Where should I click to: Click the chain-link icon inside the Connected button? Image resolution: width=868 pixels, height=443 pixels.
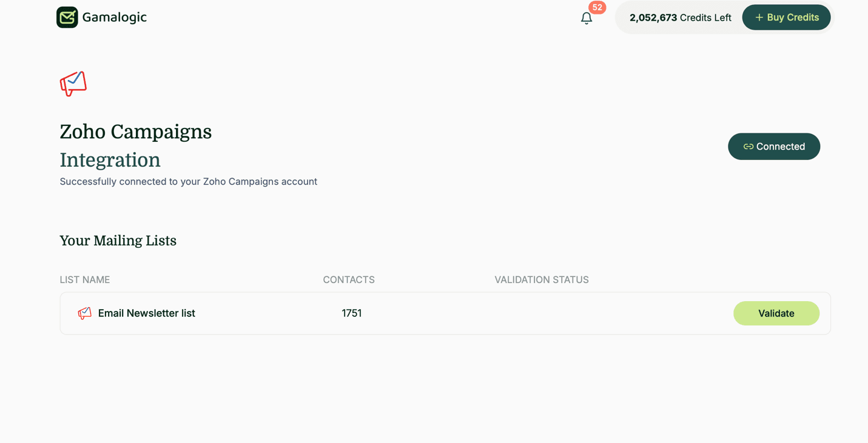pyautogui.click(x=747, y=146)
